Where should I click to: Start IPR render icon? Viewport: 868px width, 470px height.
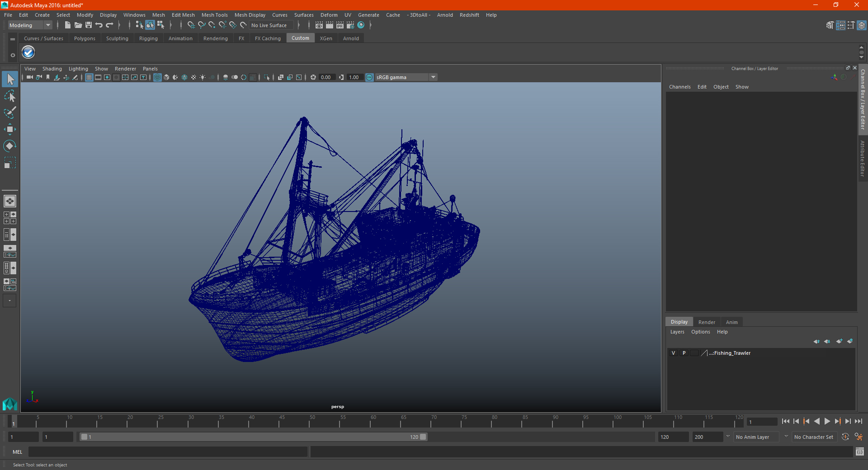340,25
